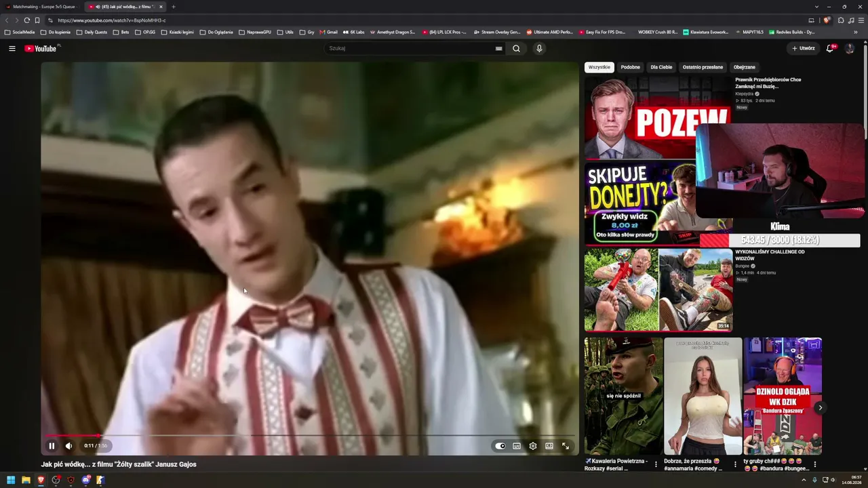This screenshot has height=488, width=868.
Task: Bookmark this page using the toolbar bookmark icon
Action: point(37,20)
